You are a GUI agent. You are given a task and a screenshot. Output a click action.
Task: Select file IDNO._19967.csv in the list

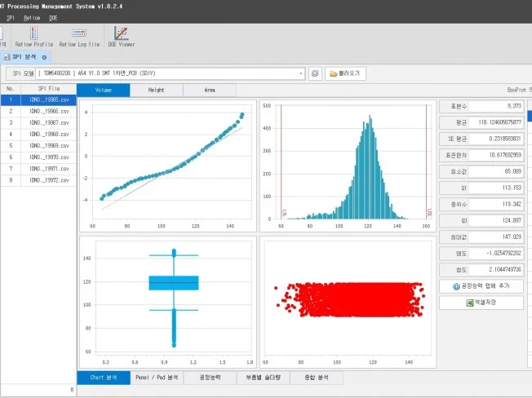[49, 122]
